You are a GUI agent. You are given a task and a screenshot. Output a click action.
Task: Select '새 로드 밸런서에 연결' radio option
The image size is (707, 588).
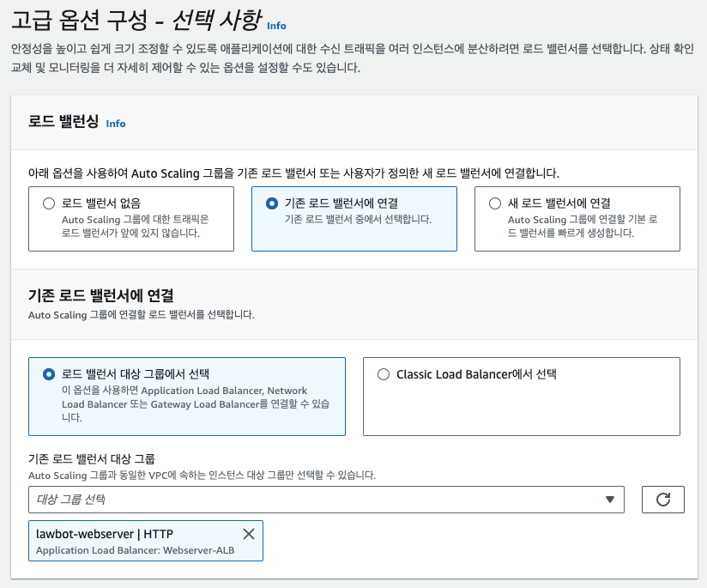coord(495,203)
